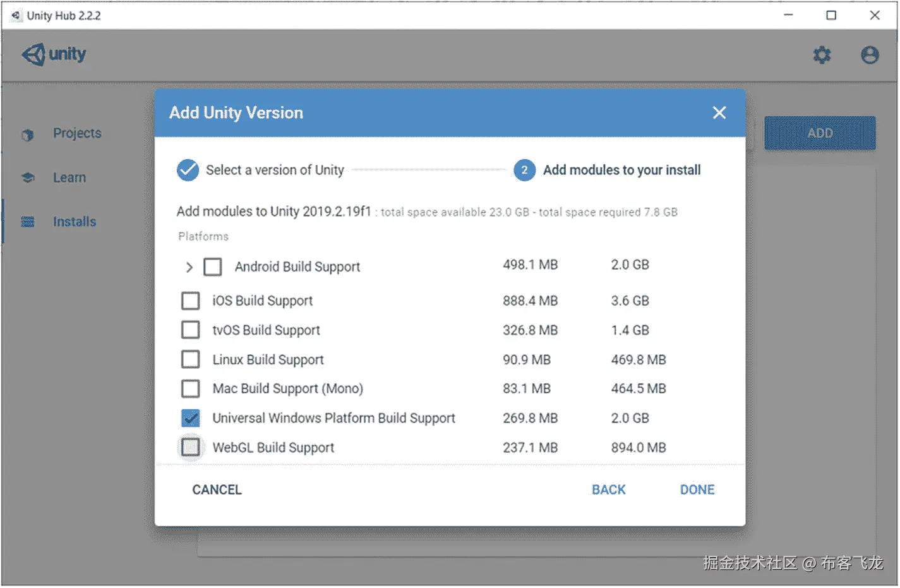Click the Learn graduation cap icon
This screenshot has height=588, width=900.
point(28,178)
